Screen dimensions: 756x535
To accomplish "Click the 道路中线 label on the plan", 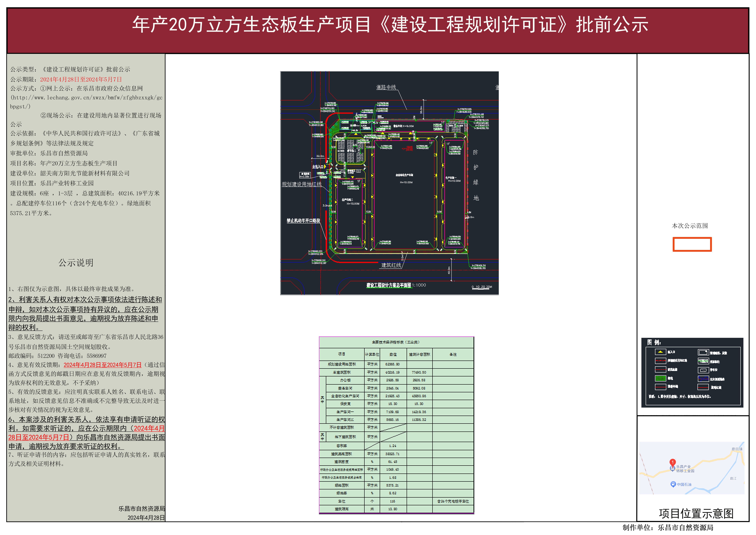I will click(386, 87).
